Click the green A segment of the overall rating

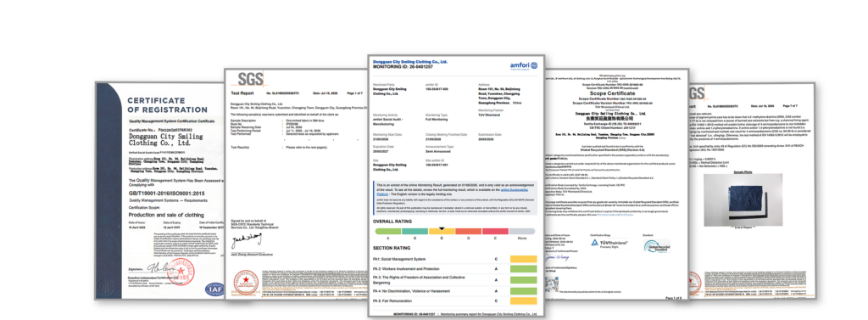pyautogui.click(x=388, y=231)
